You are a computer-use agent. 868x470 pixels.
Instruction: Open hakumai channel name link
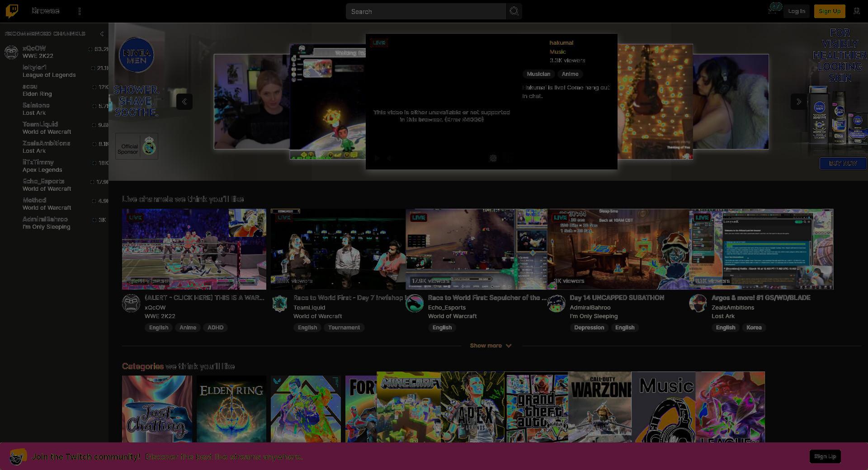point(561,43)
